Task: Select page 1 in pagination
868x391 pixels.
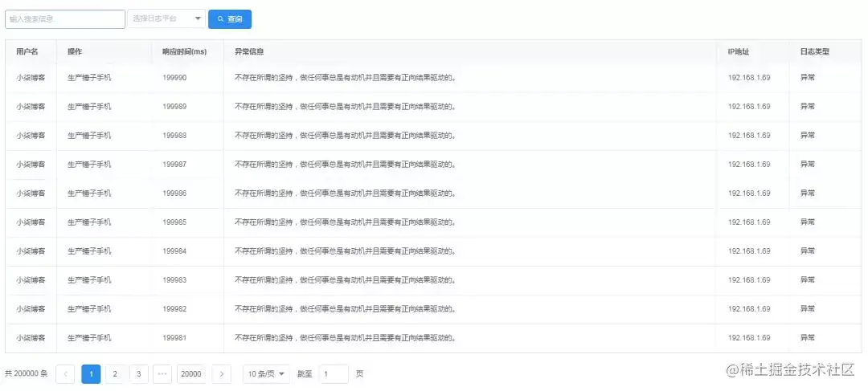Action: pos(91,374)
